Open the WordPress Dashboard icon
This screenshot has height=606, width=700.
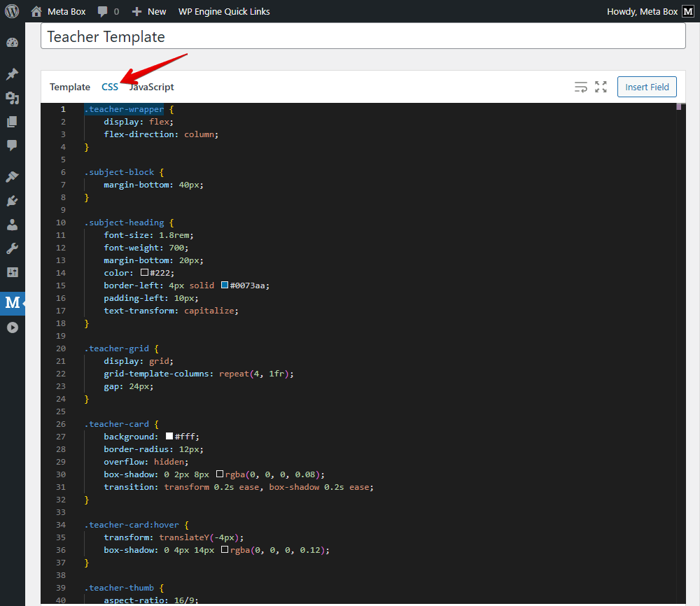click(x=12, y=43)
